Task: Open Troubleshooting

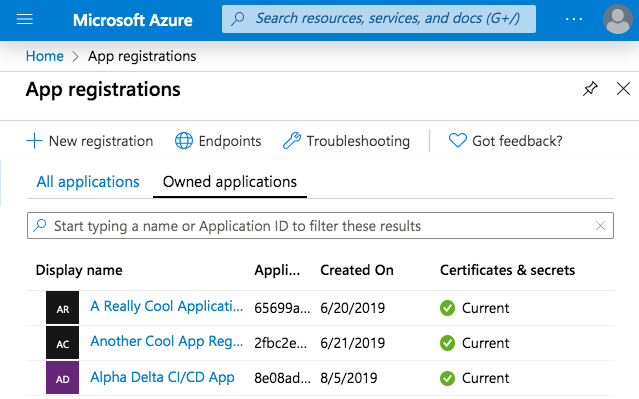Action: (x=346, y=141)
